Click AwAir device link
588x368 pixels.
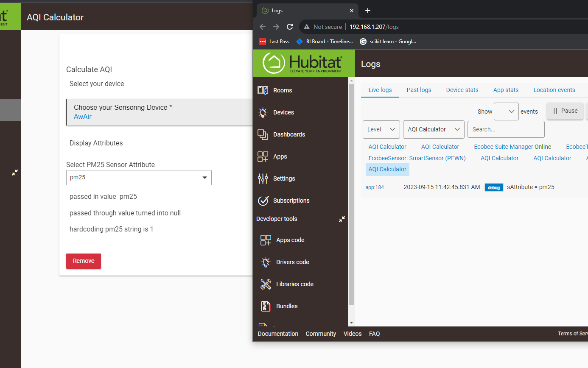[x=83, y=117]
